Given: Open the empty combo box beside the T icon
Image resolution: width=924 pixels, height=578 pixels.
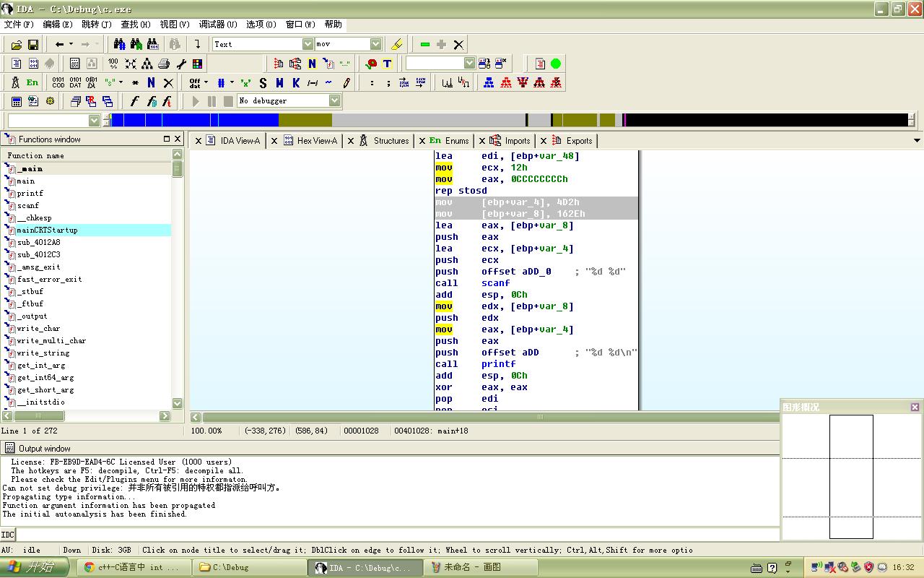Looking at the screenshot, I should pyautogui.click(x=469, y=64).
